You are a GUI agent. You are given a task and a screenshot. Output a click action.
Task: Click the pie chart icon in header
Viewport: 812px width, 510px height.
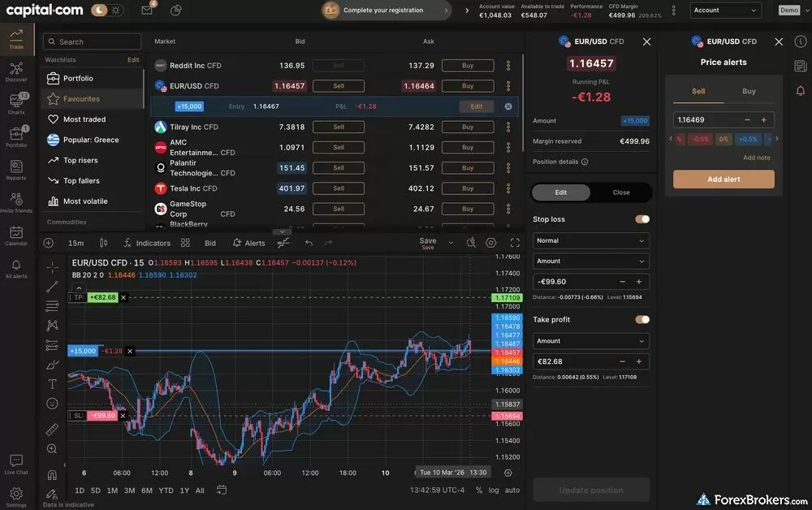click(176, 10)
